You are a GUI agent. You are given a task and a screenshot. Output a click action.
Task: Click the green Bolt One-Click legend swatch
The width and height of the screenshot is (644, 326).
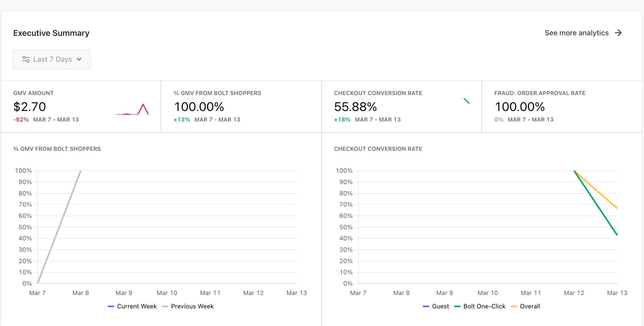pyautogui.click(x=457, y=306)
